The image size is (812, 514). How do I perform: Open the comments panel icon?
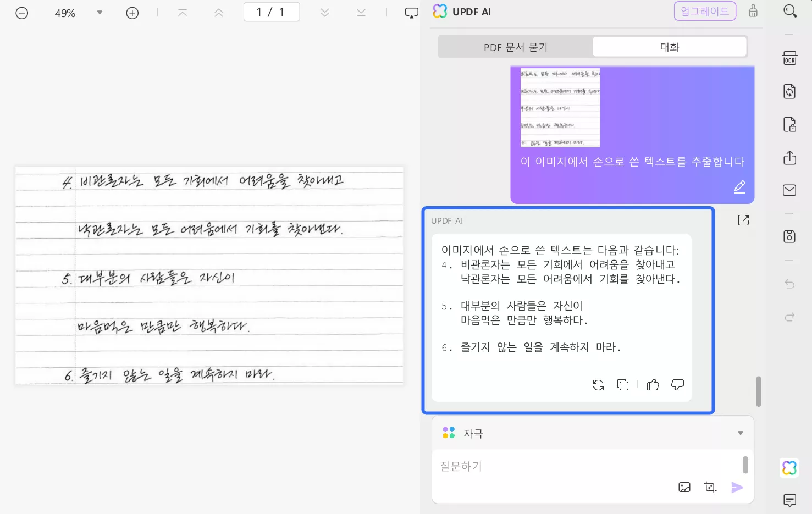pos(790,500)
